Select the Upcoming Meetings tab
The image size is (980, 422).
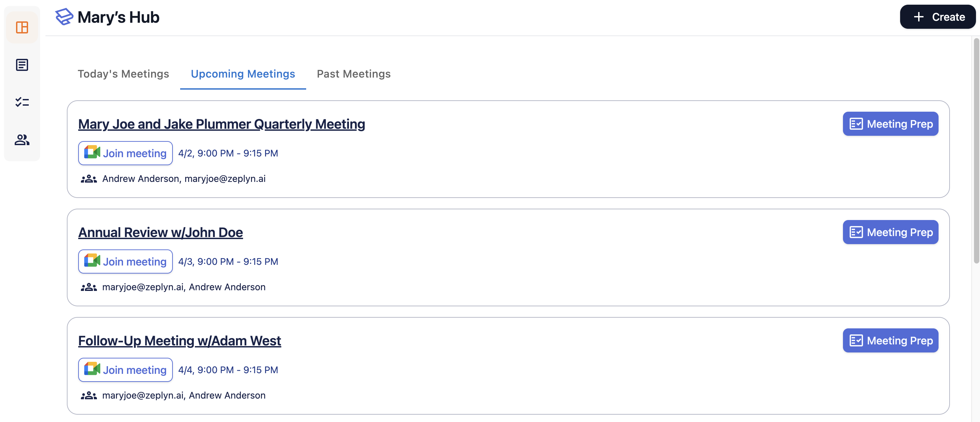(243, 74)
